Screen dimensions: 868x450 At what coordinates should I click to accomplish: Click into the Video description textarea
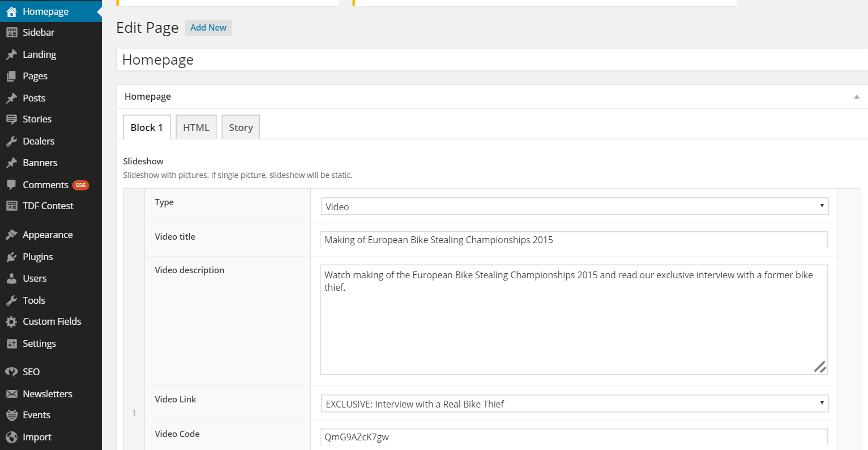pos(574,320)
